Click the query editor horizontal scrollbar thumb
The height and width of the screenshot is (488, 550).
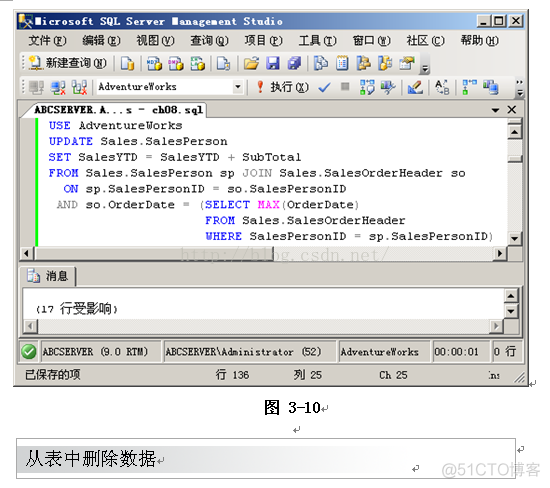click(x=154, y=253)
